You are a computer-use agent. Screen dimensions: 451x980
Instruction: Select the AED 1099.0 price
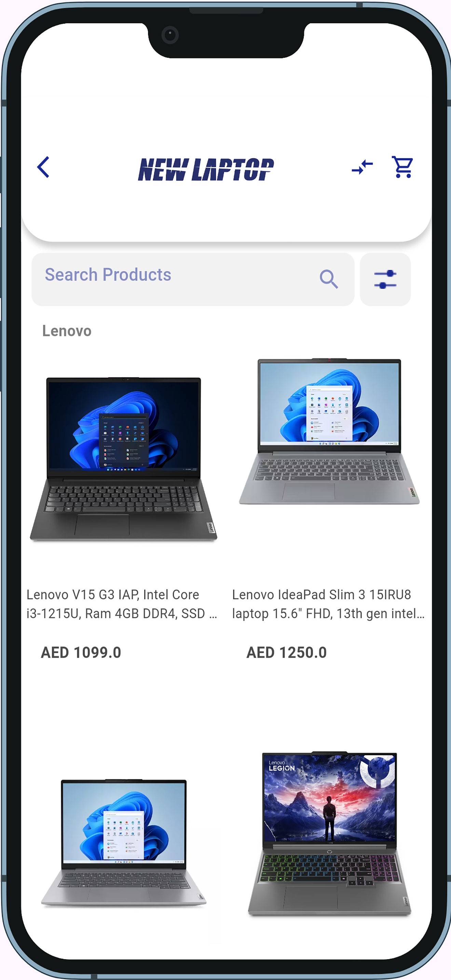click(81, 652)
